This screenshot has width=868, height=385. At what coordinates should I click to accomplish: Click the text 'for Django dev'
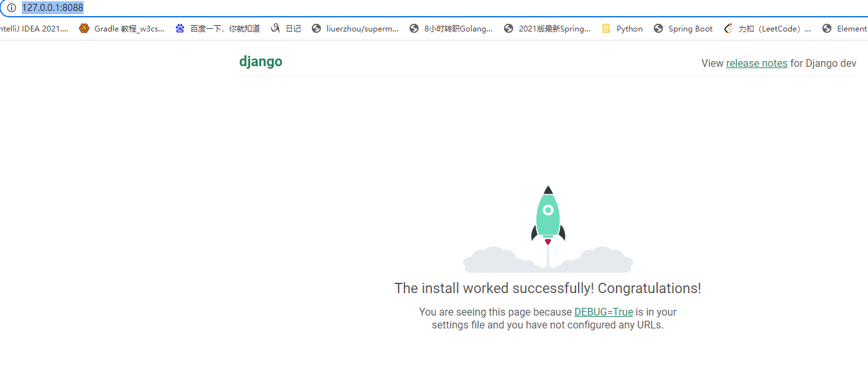coord(823,63)
